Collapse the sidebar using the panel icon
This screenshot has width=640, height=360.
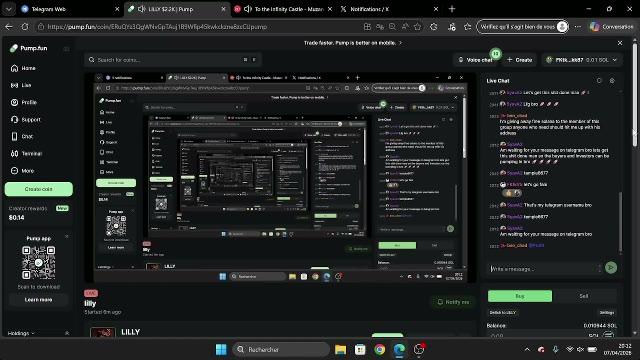coord(67,49)
